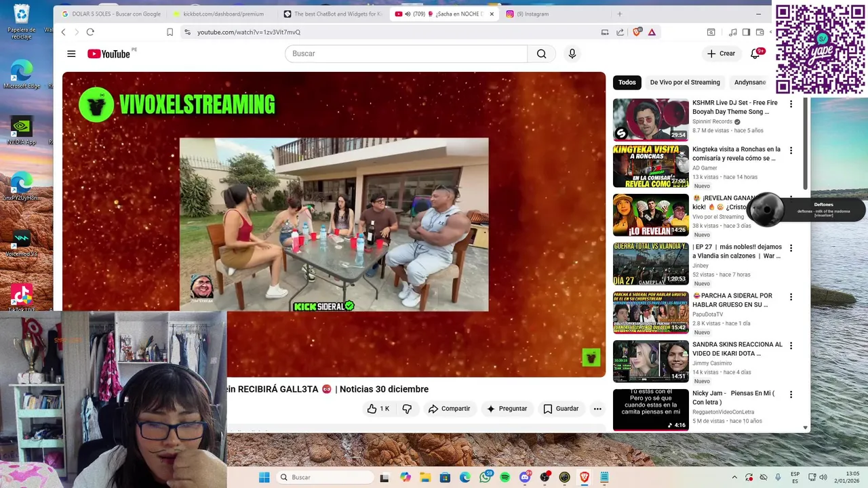Screen dimensions: 868x488
Task: Toggle browser sidebar panel icon
Action: [746, 32]
